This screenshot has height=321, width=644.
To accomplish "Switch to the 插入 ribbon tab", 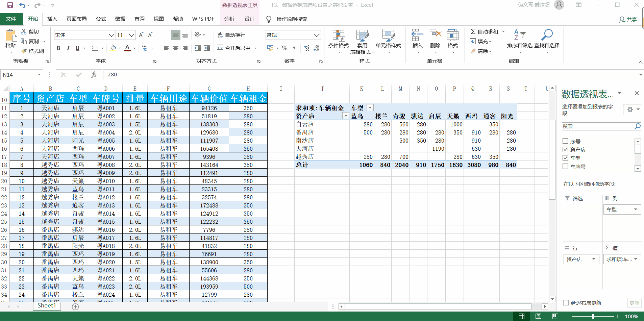I will tap(52, 19).
